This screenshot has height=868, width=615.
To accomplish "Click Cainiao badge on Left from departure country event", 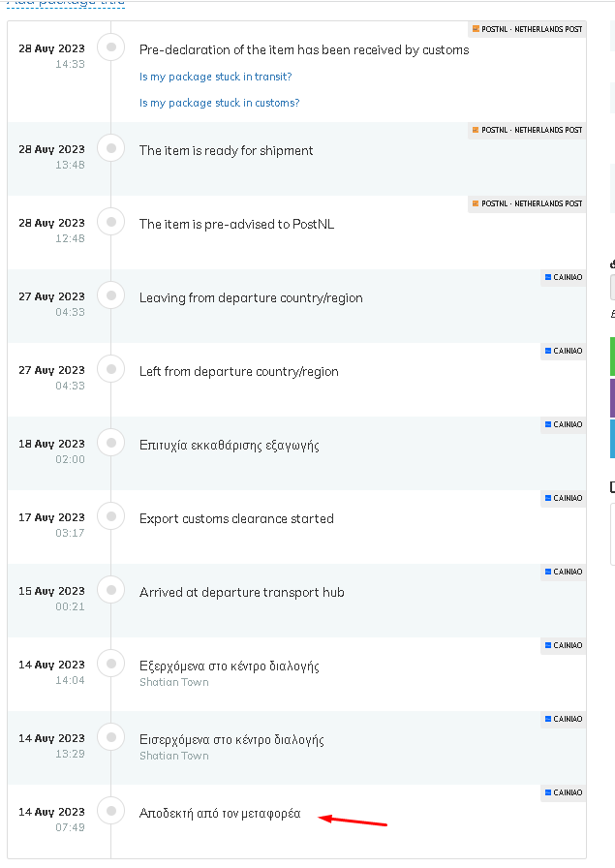I will click(564, 351).
